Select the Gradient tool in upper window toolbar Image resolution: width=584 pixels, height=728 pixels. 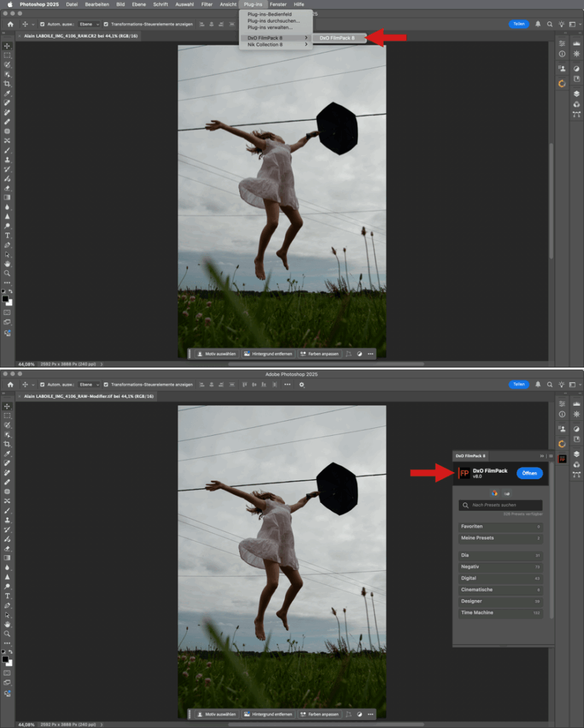pyautogui.click(x=7, y=198)
